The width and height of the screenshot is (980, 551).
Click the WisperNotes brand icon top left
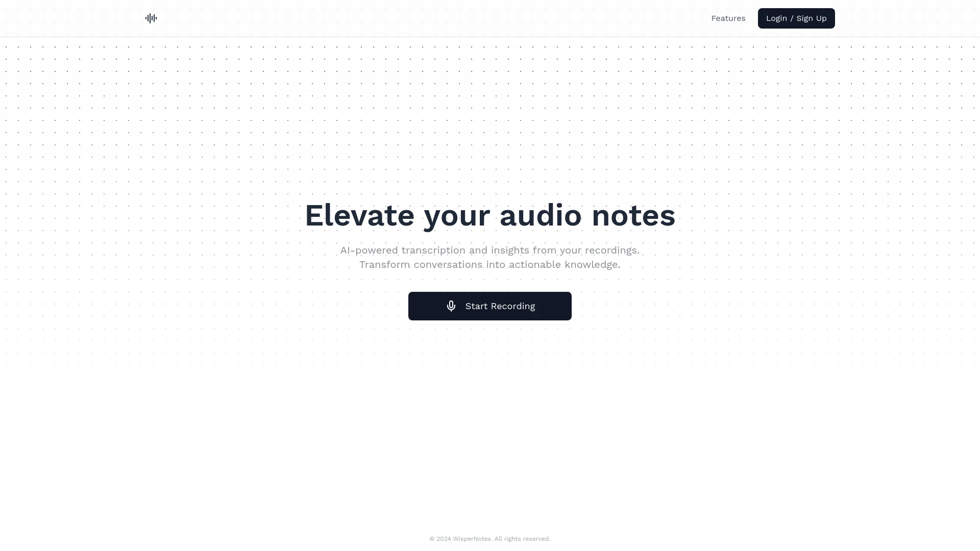[151, 18]
